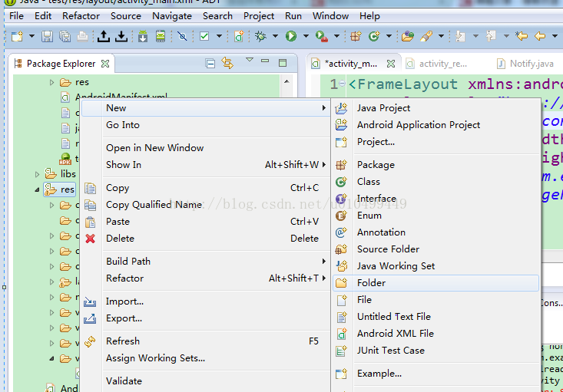Click the Save All toolbar icon

click(65, 36)
